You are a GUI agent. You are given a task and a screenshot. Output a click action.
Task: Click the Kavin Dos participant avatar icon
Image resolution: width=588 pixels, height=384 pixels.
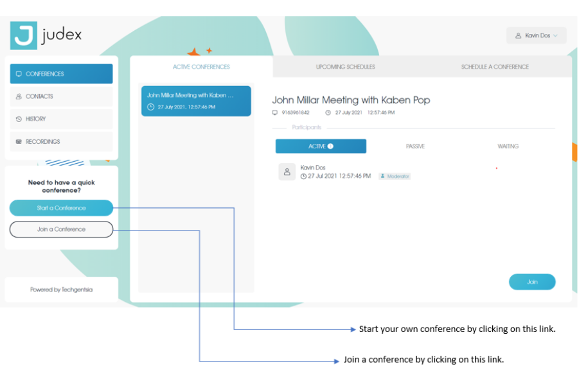[287, 171]
